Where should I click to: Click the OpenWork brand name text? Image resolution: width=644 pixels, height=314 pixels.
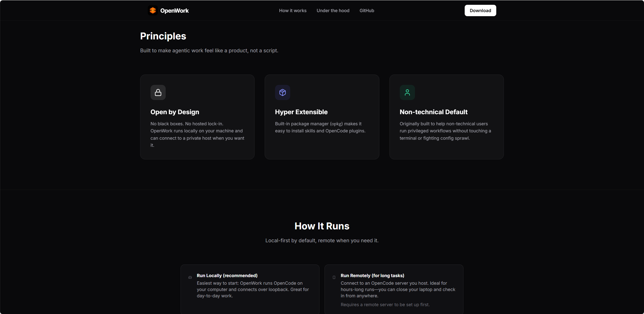pos(175,11)
